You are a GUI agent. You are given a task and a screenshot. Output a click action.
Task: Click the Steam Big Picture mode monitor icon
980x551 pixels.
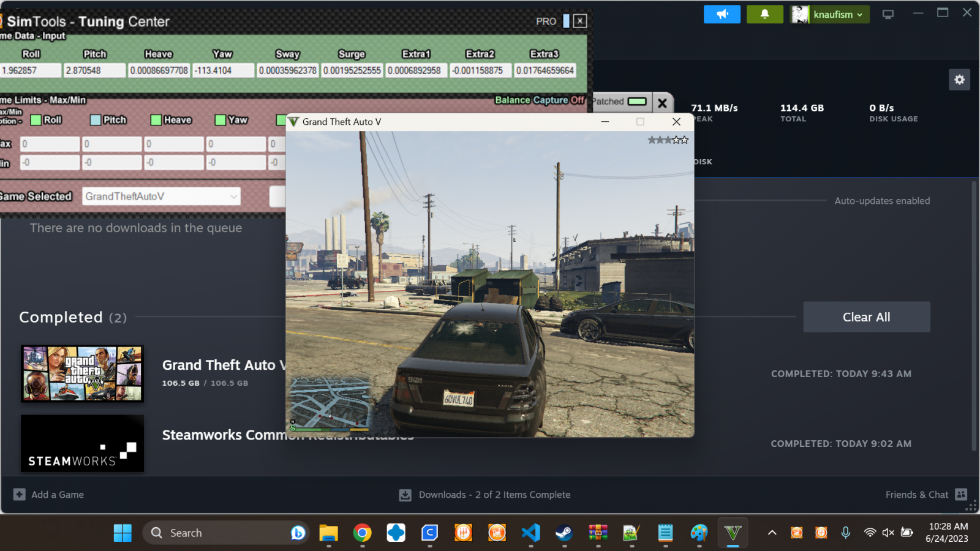tap(888, 14)
